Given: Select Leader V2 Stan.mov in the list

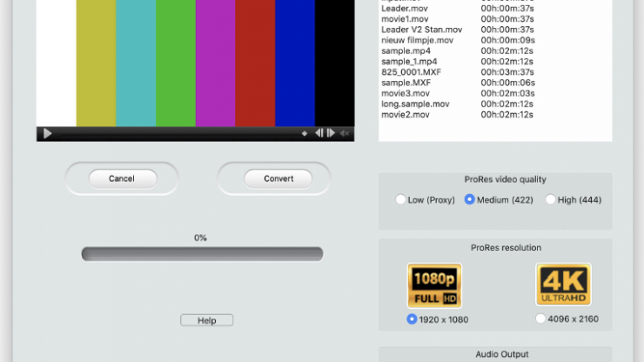Looking at the screenshot, I should (x=422, y=30).
